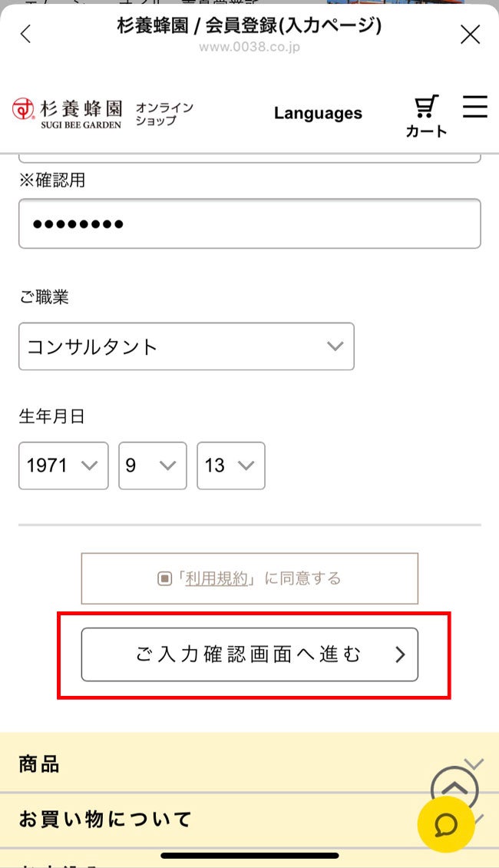The width and height of the screenshot is (499, 868).
Task: Open the Languages menu
Action: tap(318, 113)
